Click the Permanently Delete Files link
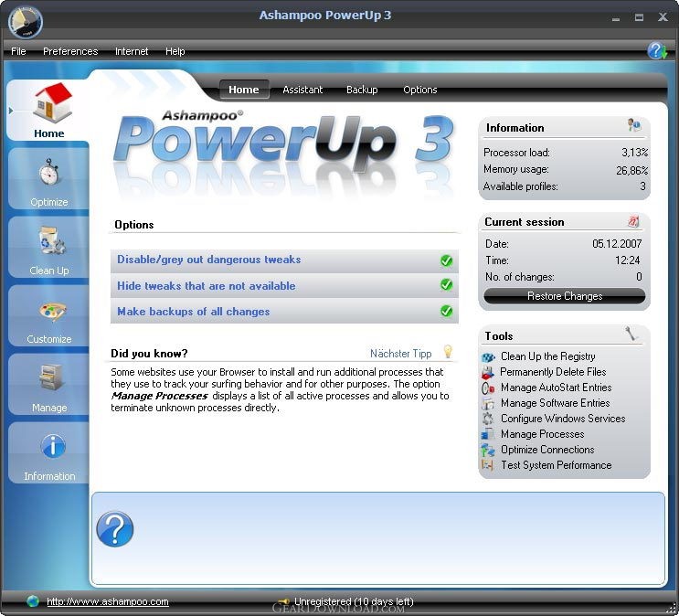This screenshot has height=616, width=679. 553,372
